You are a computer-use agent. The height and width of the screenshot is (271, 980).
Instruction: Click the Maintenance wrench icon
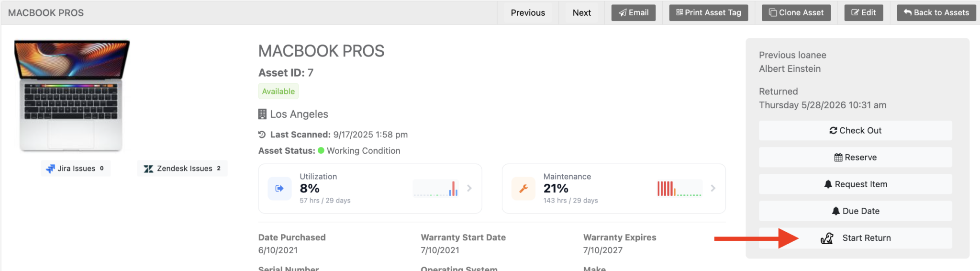point(523,188)
